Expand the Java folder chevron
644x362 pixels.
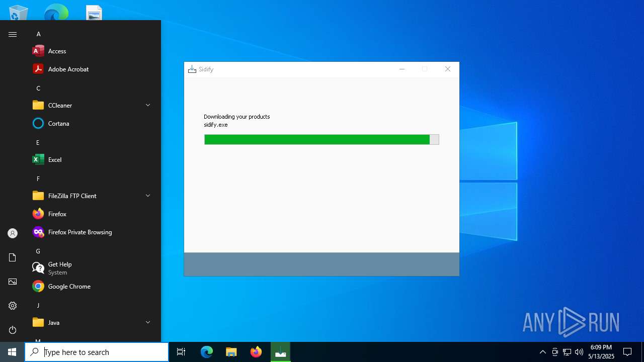148,322
